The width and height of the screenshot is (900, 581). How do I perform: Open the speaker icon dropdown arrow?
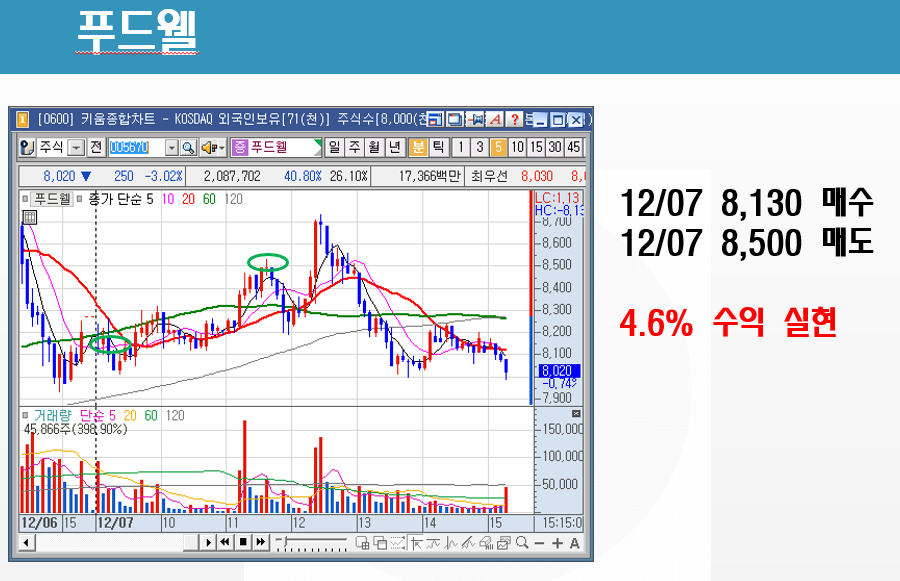222,148
